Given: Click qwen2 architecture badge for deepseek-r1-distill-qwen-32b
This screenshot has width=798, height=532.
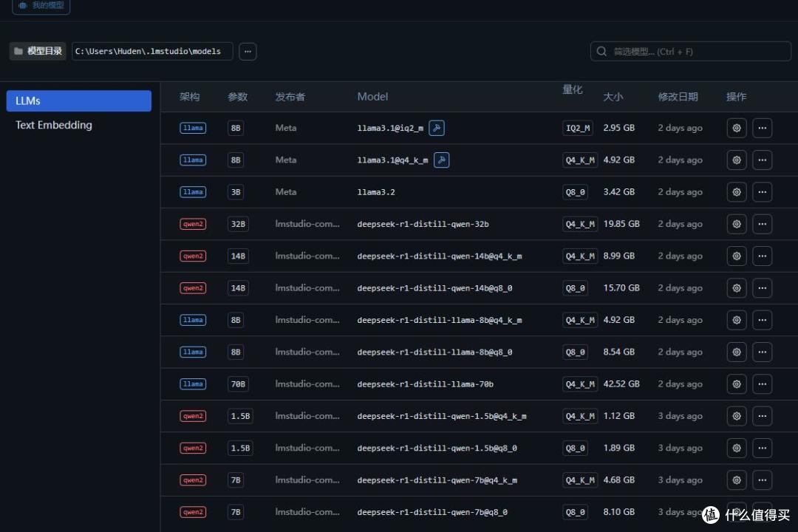Looking at the screenshot, I should pos(193,224).
